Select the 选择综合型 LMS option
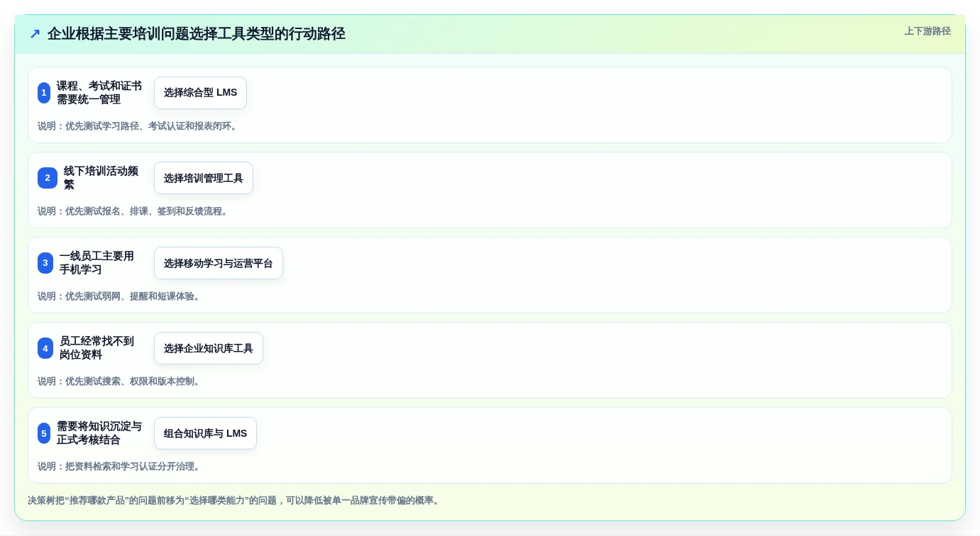Image resolution: width=980 pixels, height=536 pixels. (x=200, y=93)
